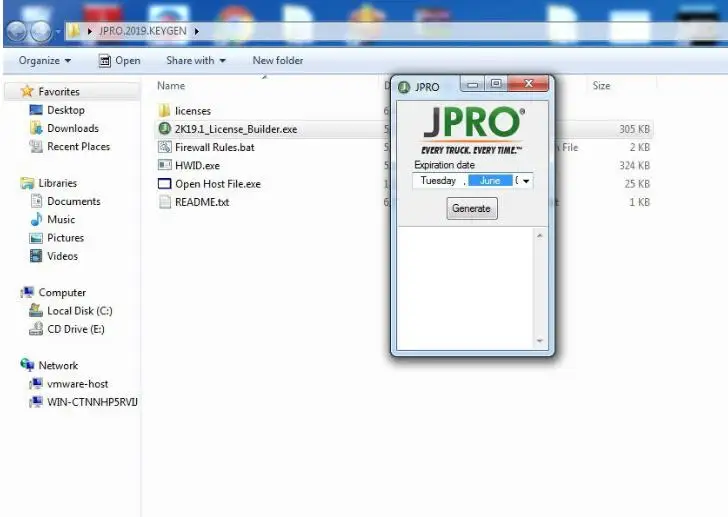The width and height of the screenshot is (728, 517).
Task: Select the Open Host File.exe icon
Action: coord(164,184)
